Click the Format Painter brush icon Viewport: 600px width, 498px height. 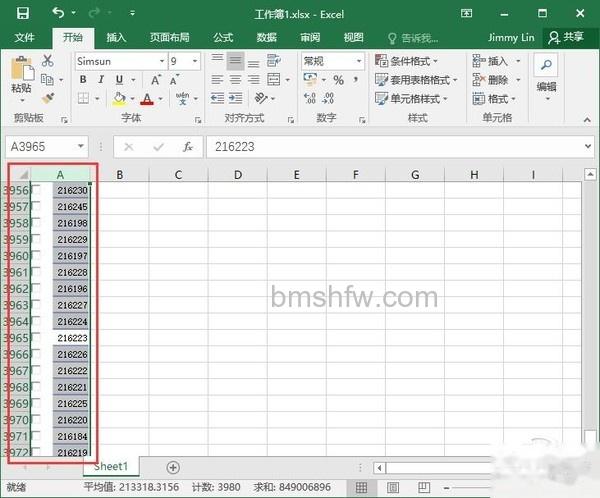click(x=48, y=98)
